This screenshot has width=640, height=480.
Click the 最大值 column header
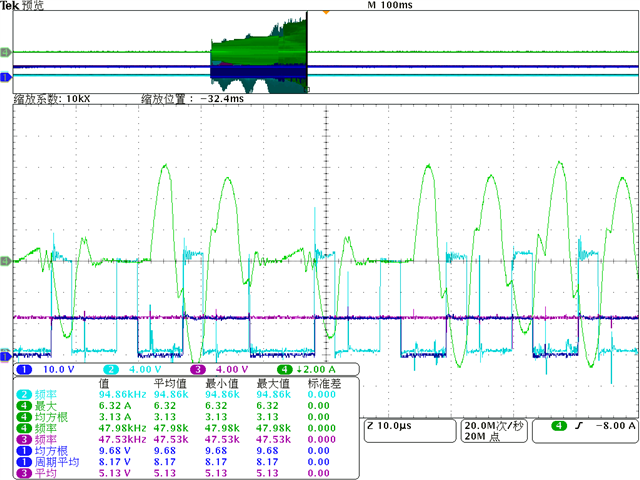273,384
